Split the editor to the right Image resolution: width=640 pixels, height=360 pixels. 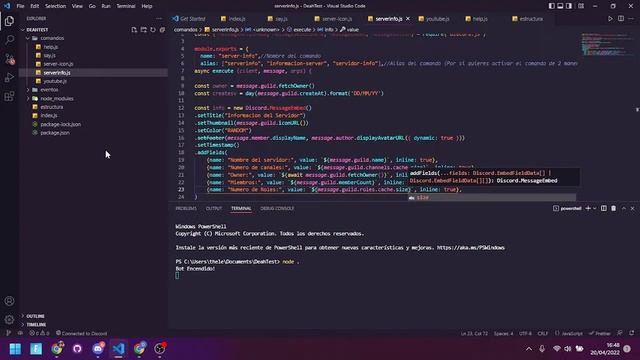621,19
